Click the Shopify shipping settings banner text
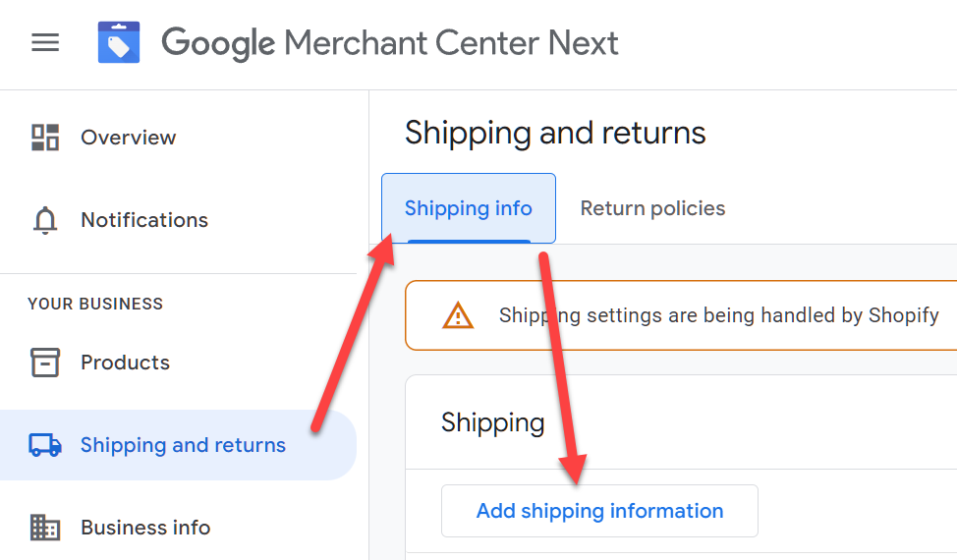 pos(718,315)
